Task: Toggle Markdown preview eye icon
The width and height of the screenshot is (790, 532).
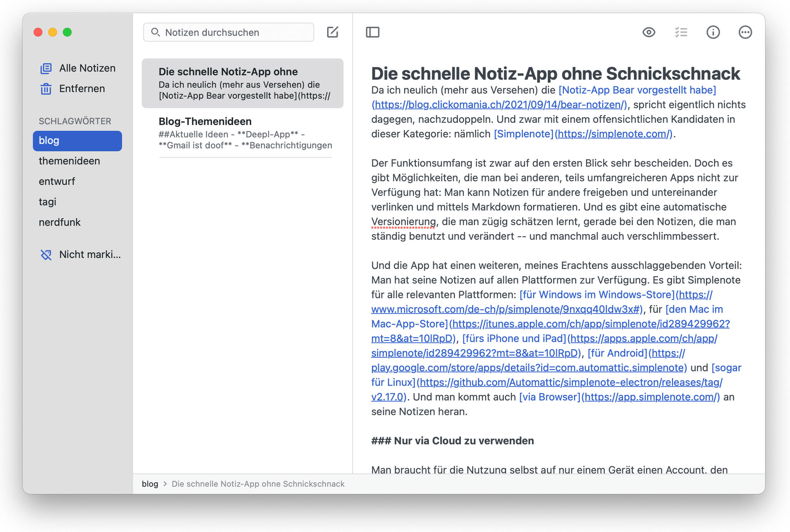Action: pos(649,32)
